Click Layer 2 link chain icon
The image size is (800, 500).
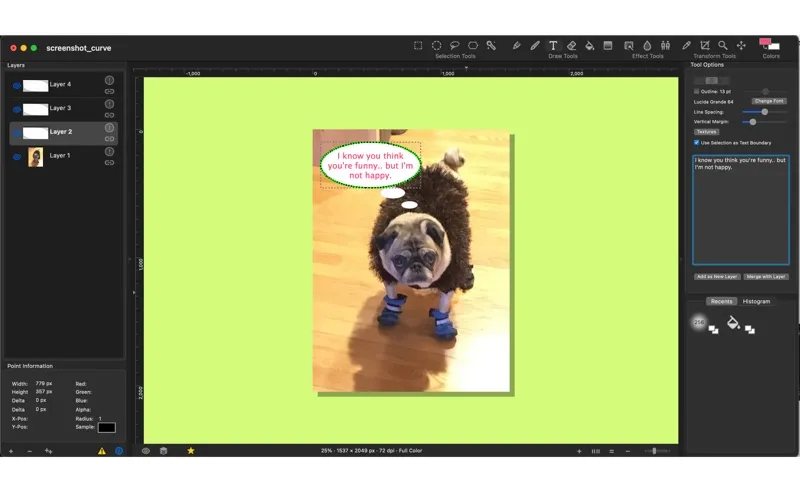(x=109, y=139)
